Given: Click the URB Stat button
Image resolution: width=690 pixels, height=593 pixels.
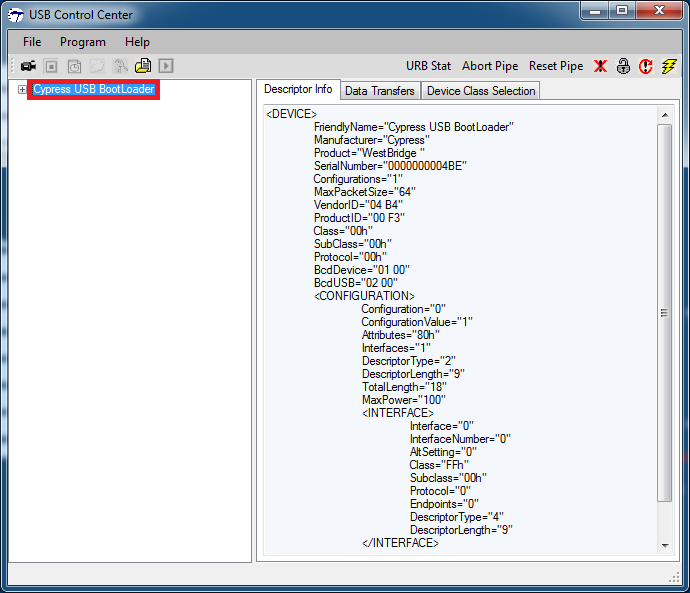Looking at the screenshot, I should (428, 66).
